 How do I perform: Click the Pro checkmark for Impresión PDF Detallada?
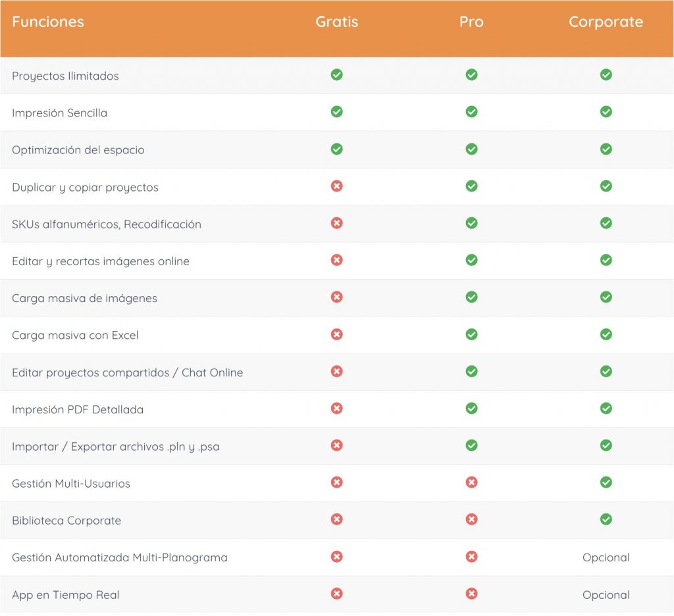tap(471, 409)
